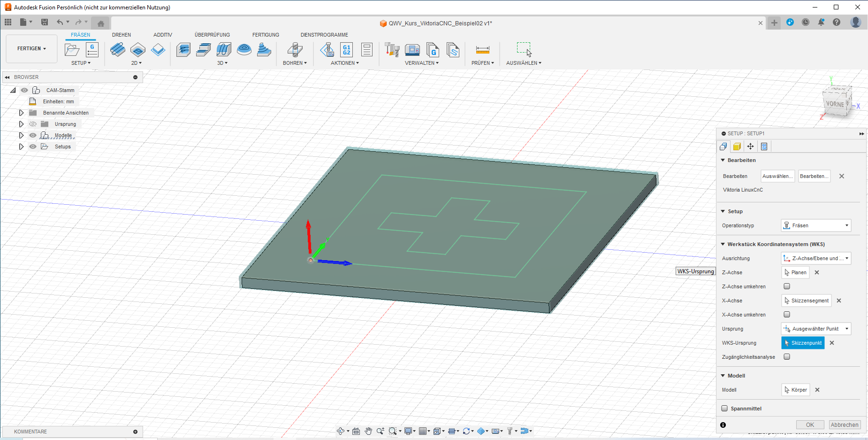The image size is (868, 440).
Task: Toggle visibility of the Ursprung folder
Action: [33, 124]
